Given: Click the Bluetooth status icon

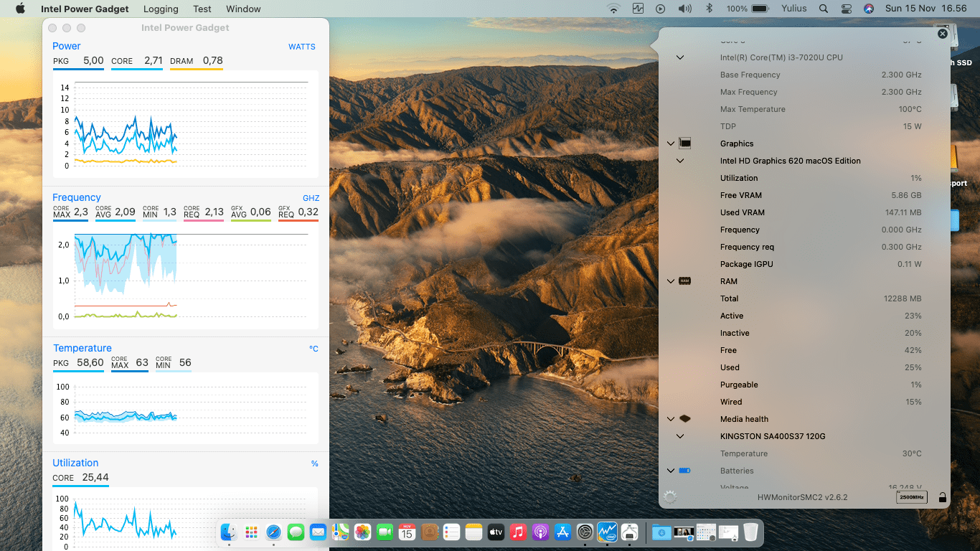Looking at the screenshot, I should 709,9.
